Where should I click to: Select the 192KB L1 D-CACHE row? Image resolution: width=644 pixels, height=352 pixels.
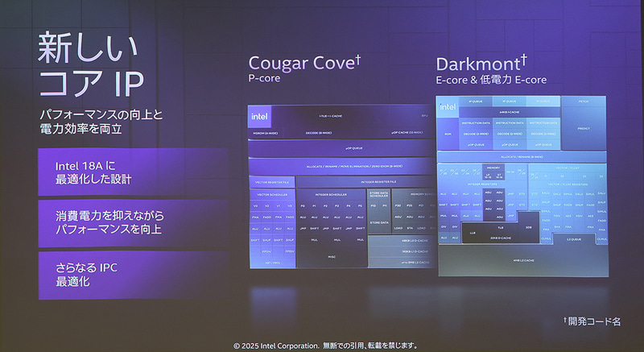(402, 251)
